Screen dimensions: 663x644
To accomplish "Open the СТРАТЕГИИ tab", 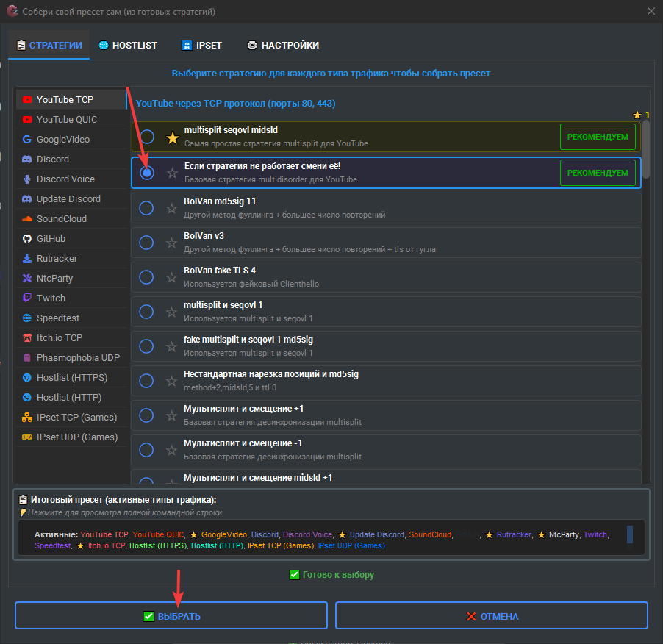I will [49, 46].
